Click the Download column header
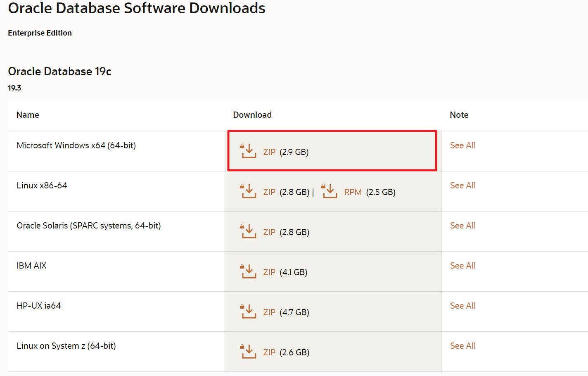Screen dimensions: 588x376 pos(252,115)
